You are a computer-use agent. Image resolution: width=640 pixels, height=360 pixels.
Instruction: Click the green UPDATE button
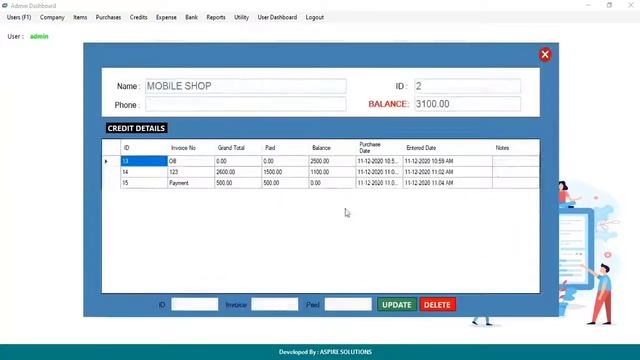pyautogui.click(x=397, y=305)
